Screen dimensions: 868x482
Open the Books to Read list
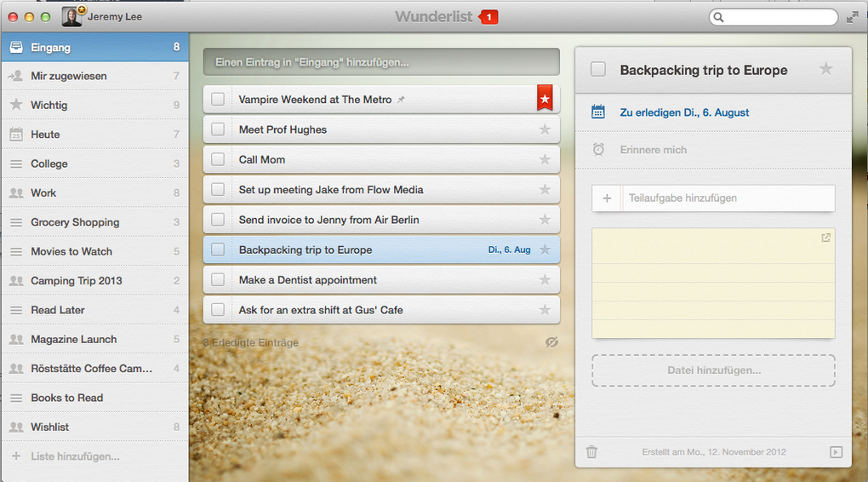tap(94, 398)
